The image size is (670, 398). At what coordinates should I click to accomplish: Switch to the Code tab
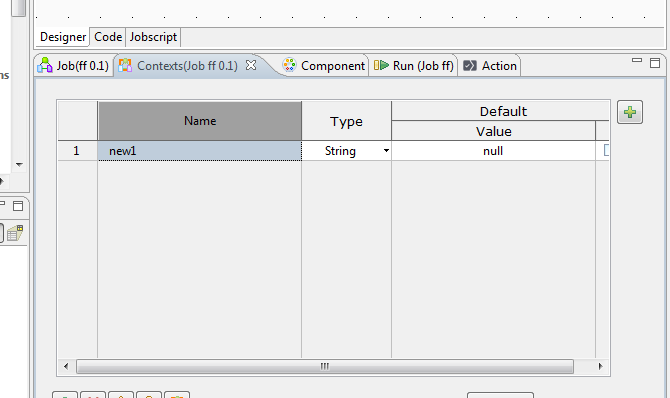tap(108, 37)
